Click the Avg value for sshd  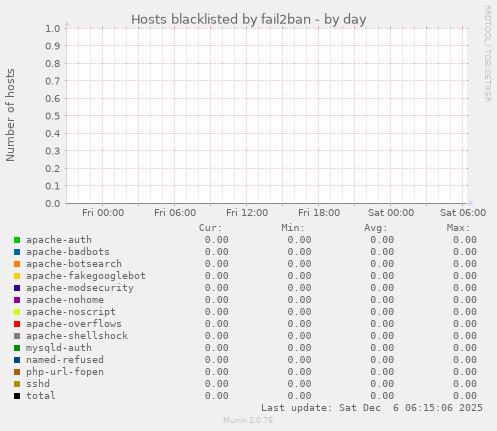point(382,384)
